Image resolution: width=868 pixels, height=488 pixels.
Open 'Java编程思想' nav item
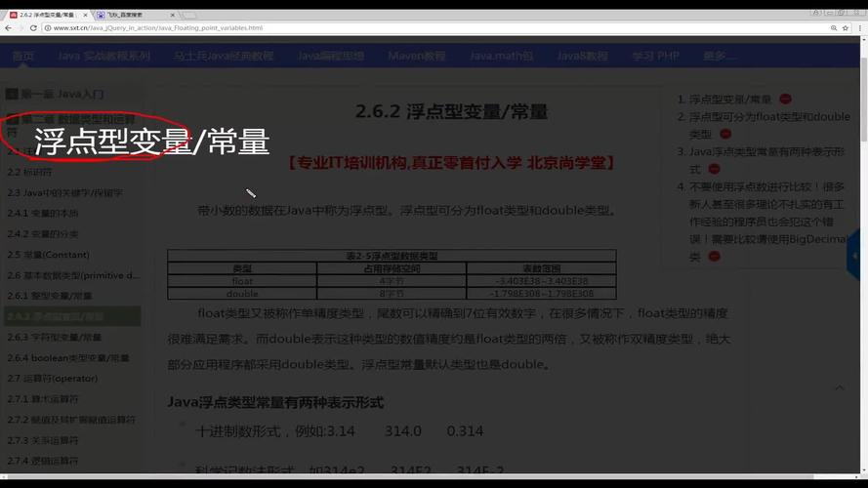[x=330, y=56]
